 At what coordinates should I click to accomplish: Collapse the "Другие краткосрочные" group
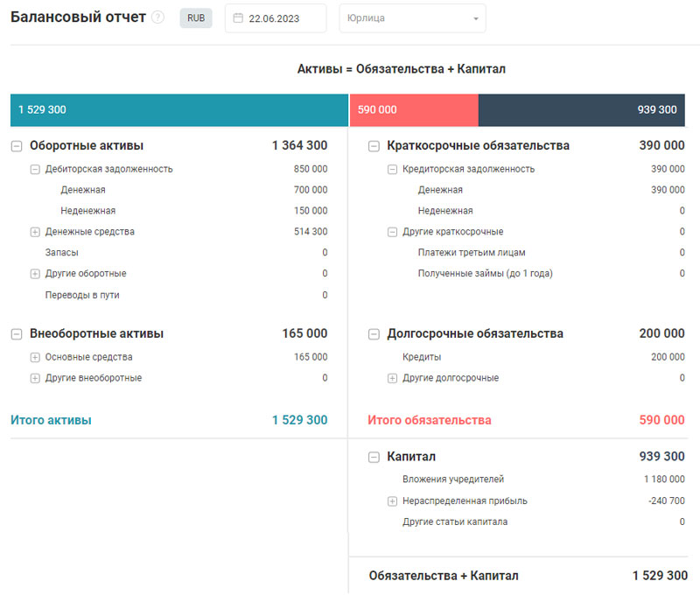point(390,231)
